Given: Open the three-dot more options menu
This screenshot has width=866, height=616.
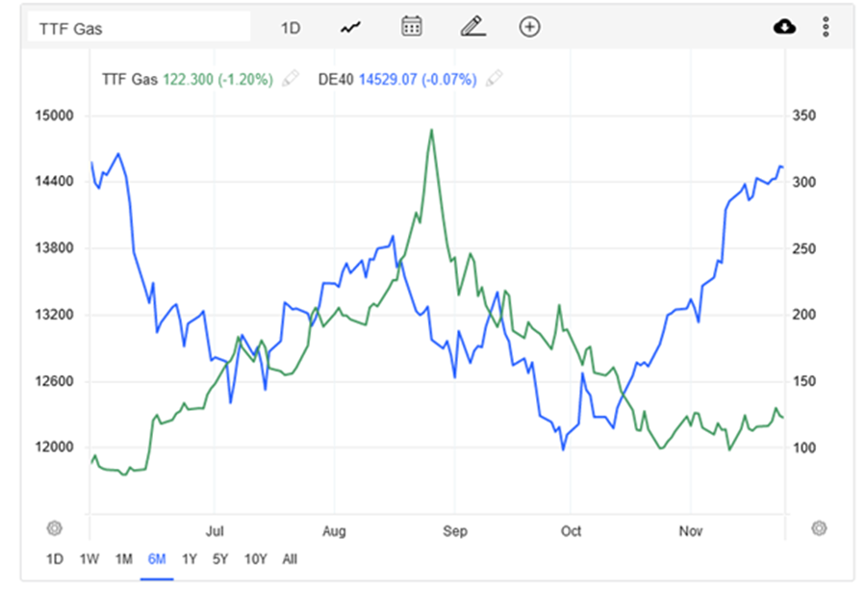Looking at the screenshot, I should 826,27.
